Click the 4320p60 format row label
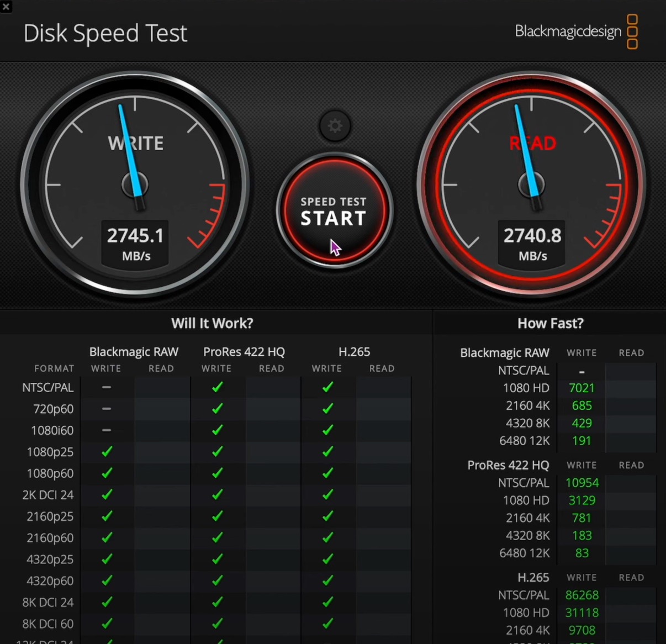Screen dimensions: 666x644 click(50, 582)
